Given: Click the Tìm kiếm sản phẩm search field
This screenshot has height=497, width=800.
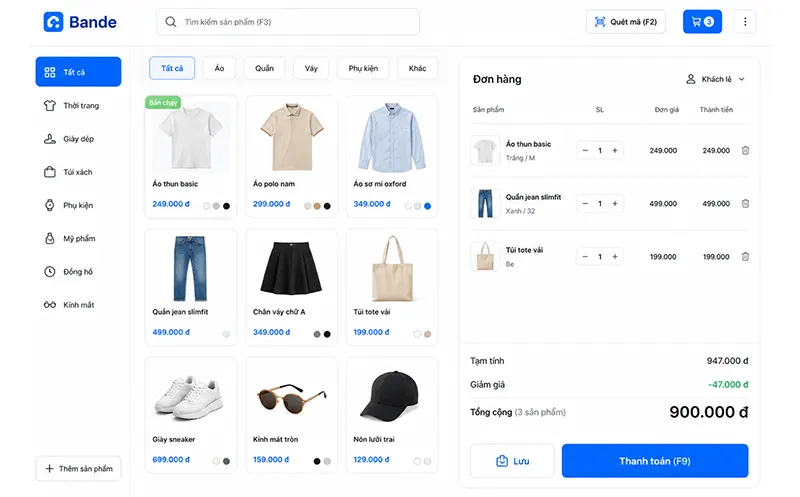Looking at the screenshot, I should coord(288,22).
